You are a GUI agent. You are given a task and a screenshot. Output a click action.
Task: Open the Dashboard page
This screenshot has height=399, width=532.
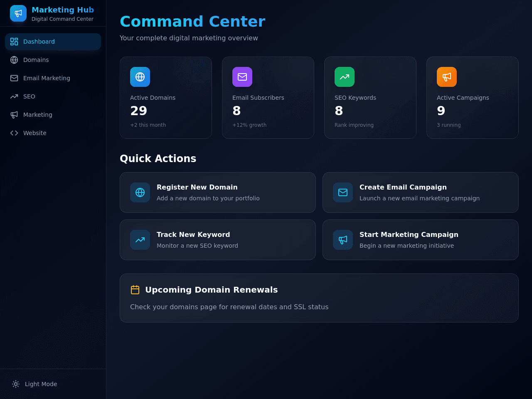pos(53,42)
